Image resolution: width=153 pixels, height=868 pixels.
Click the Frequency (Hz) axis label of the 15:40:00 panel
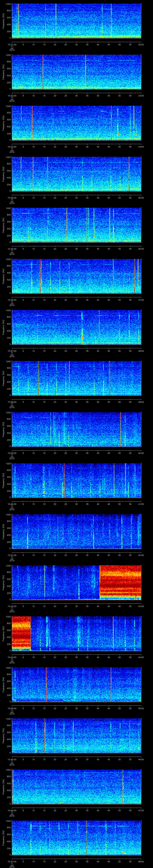pyautogui.click(x=3, y=480)
